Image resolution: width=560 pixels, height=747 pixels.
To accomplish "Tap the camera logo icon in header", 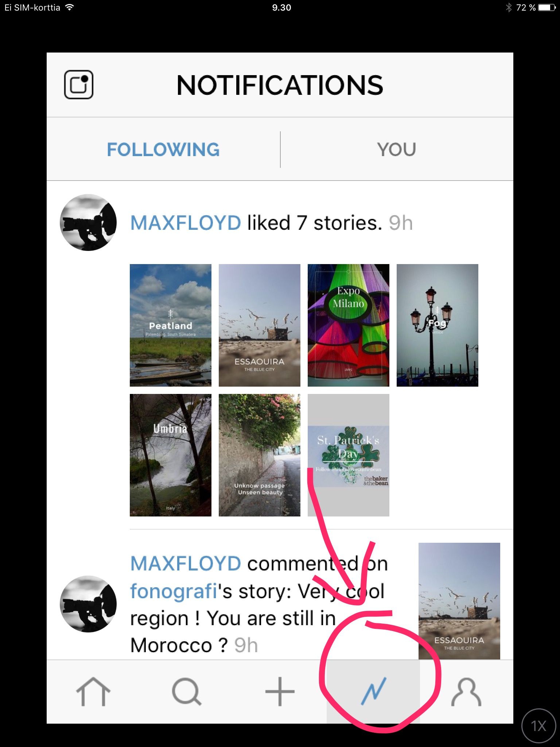I will [x=79, y=85].
